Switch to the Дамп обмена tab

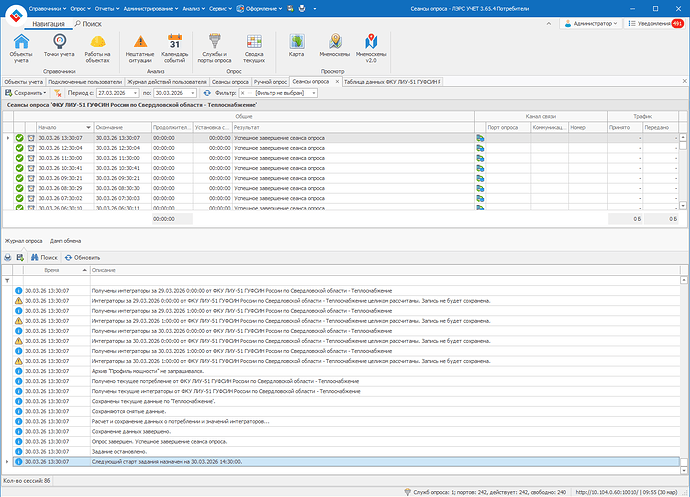65,241
